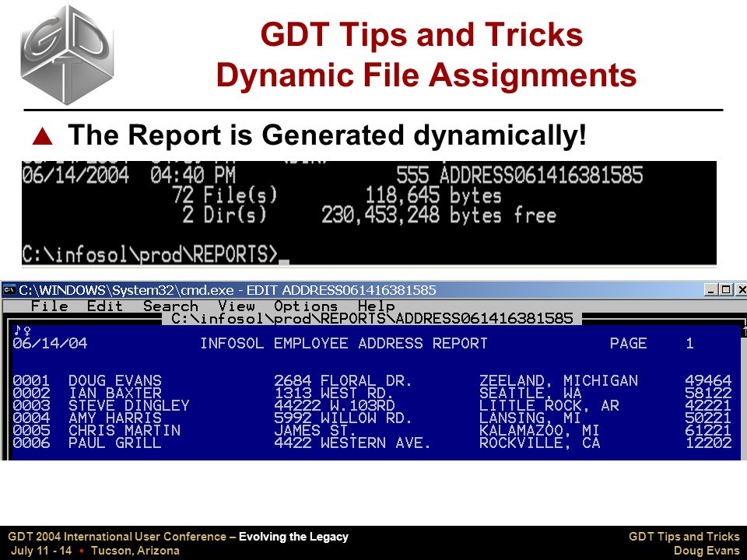Click footer text Tucson, Arizona

click(135, 551)
